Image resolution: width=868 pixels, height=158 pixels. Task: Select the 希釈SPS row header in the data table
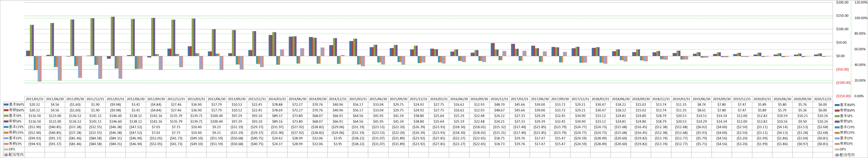[13, 121]
